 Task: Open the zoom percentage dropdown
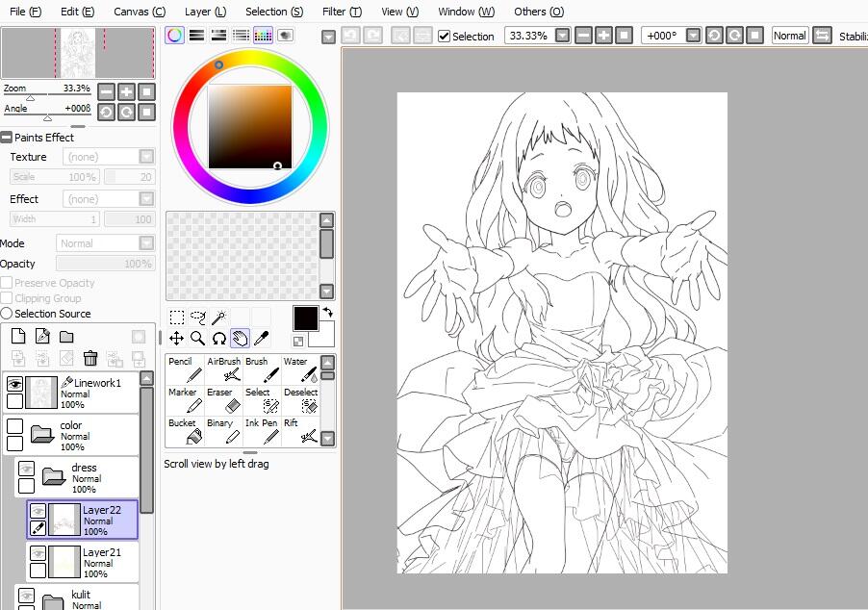point(562,36)
